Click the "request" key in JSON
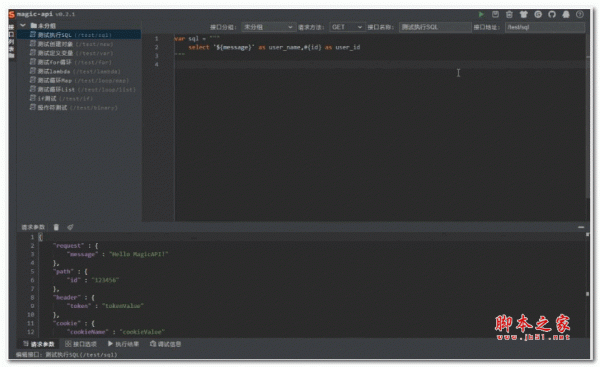 68,246
